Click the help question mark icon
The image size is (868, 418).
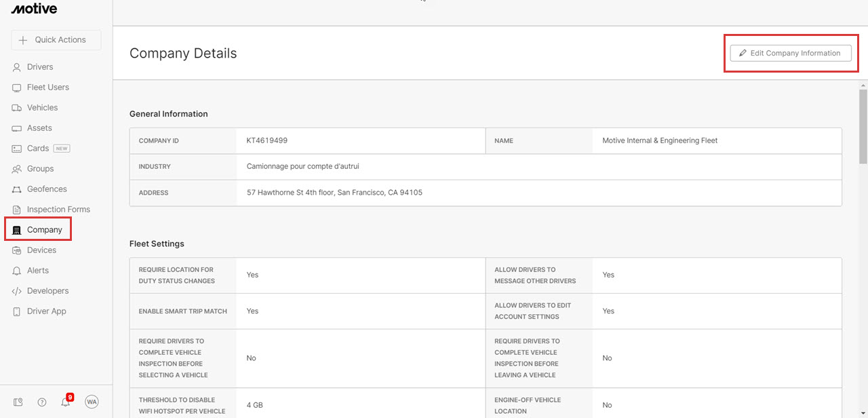coord(42,402)
